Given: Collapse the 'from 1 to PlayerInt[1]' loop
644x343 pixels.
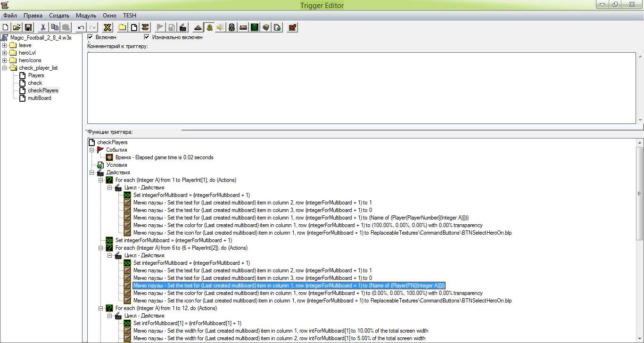Looking at the screenshot, I should tap(101, 180).
